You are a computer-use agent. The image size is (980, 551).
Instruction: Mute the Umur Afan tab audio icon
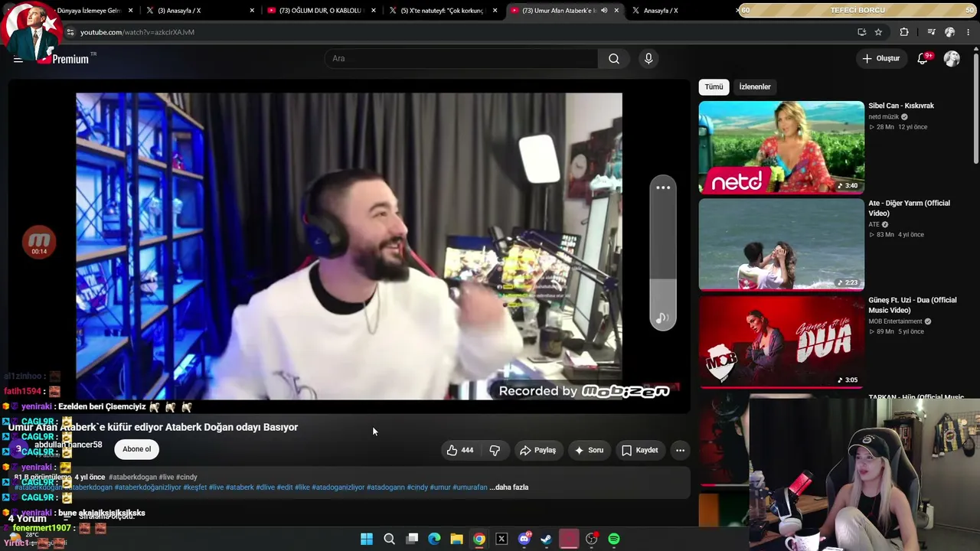(604, 11)
